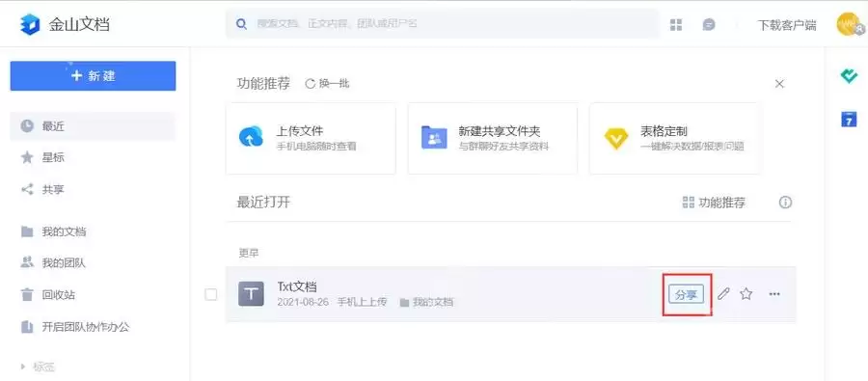Click the 新建 button

[93, 76]
